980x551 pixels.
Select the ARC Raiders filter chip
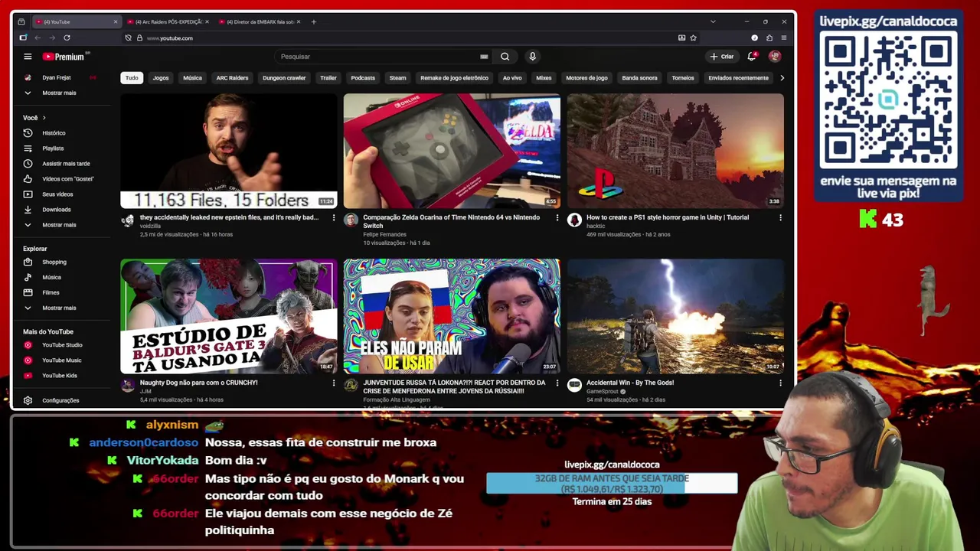coord(232,78)
